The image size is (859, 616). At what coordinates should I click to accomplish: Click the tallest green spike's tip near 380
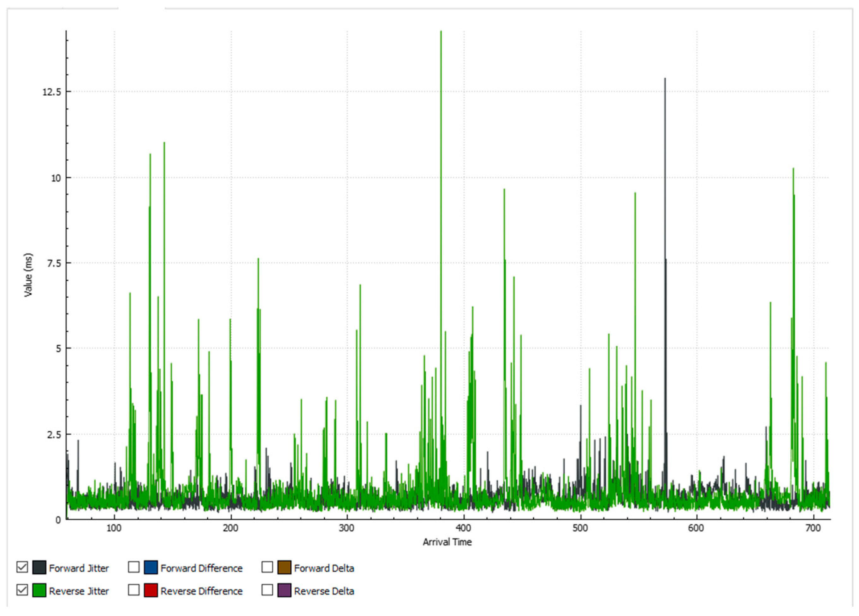[x=441, y=32]
